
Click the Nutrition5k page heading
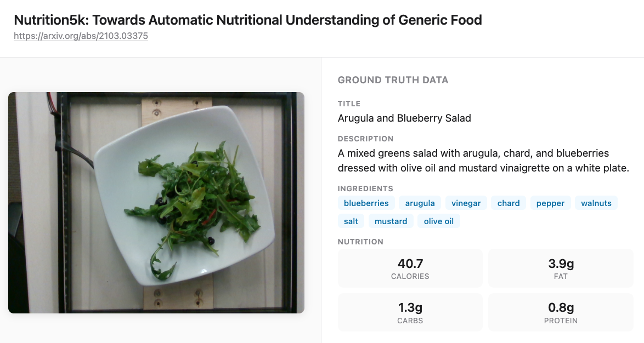[247, 20]
